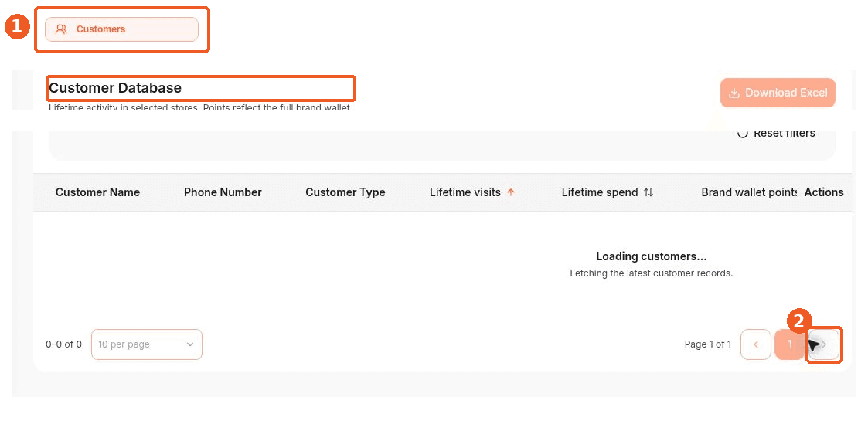Open the 10 per page dropdown

pos(147,344)
